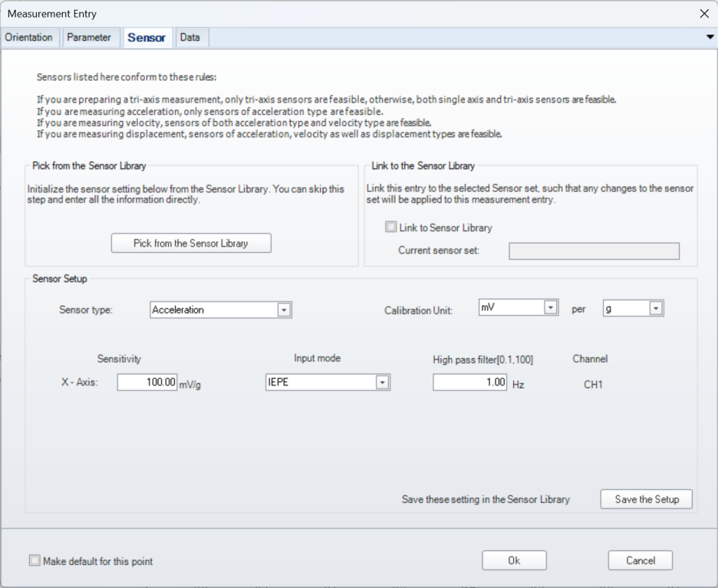The height and width of the screenshot is (588, 718).
Task: Select the Sensor tab
Action: [147, 38]
